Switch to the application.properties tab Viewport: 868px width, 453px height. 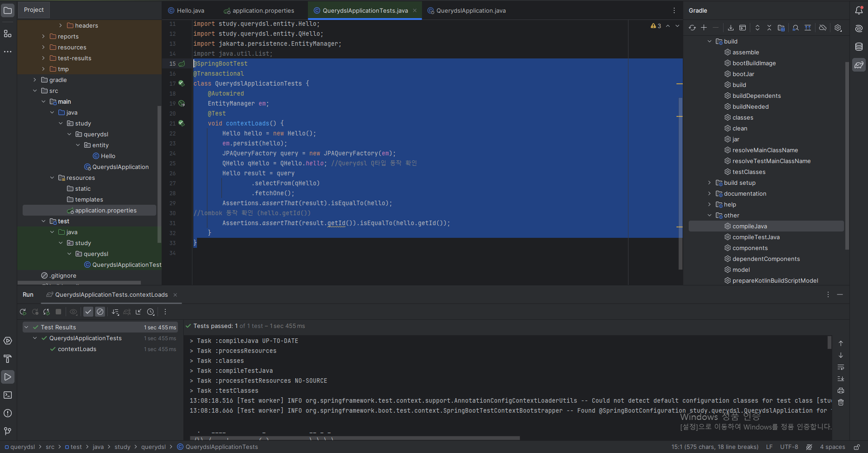[259, 10]
